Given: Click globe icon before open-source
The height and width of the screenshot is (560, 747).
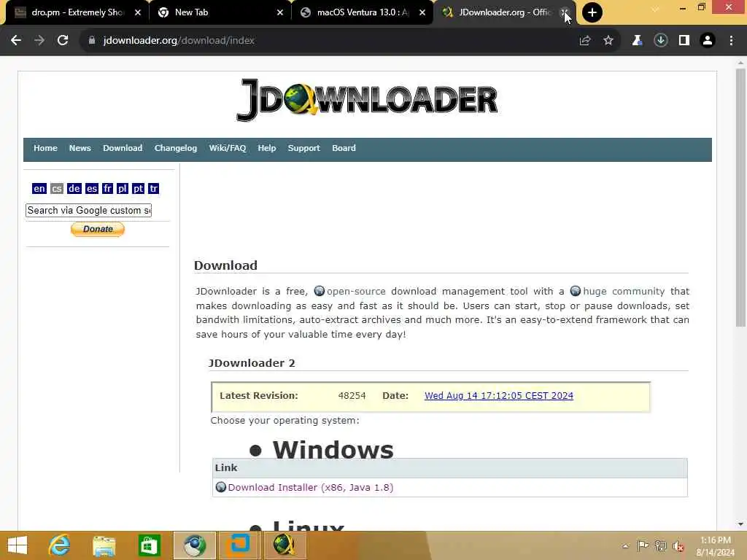Looking at the screenshot, I should click(320, 290).
